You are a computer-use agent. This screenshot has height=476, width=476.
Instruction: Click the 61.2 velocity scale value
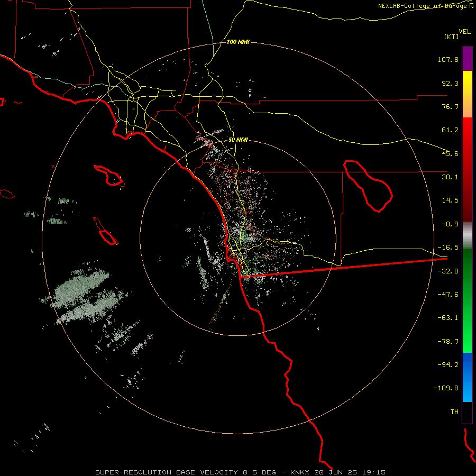click(450, 130)
